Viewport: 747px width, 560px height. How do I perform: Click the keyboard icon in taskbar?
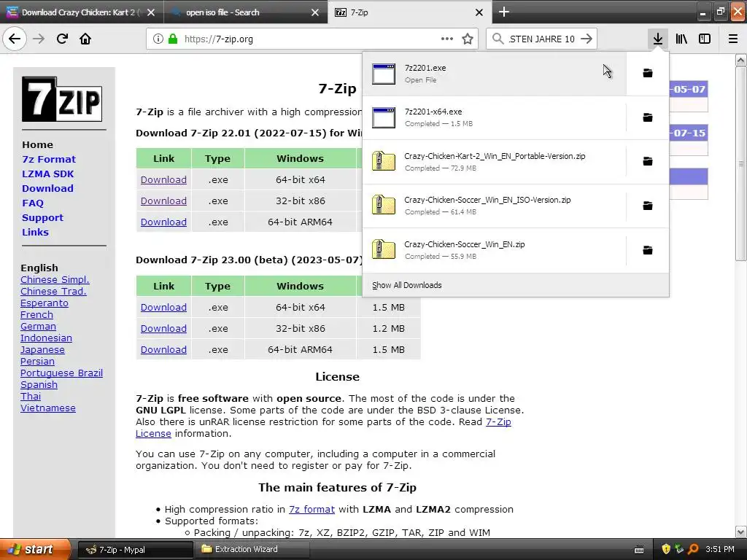point(639,550)
